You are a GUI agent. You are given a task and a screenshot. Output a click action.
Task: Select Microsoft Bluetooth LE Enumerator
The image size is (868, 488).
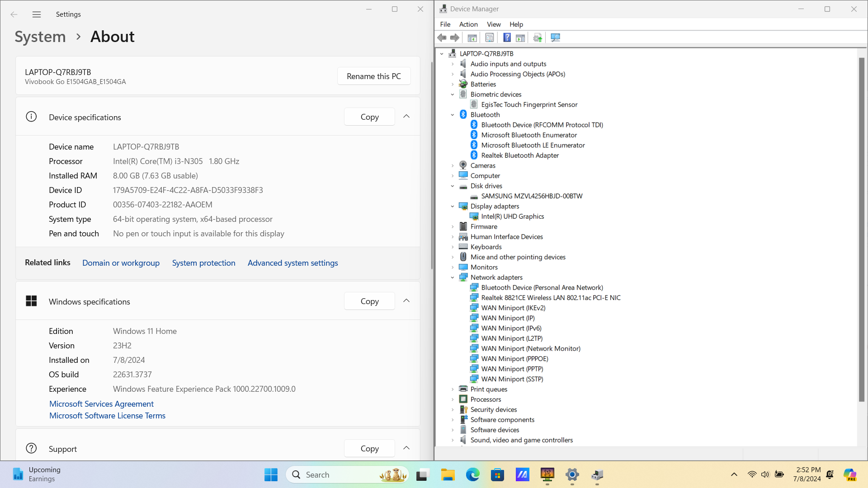(533, 145)
